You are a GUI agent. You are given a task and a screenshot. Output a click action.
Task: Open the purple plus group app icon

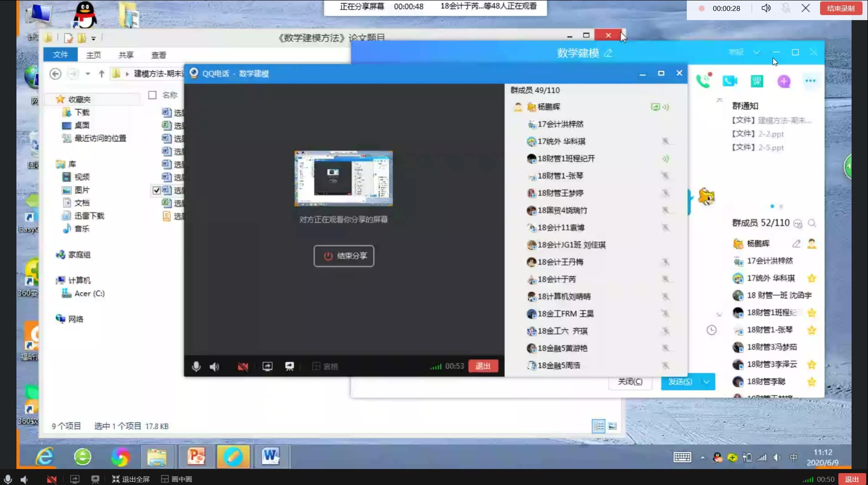pyautogui.click(x=784, y=81)
